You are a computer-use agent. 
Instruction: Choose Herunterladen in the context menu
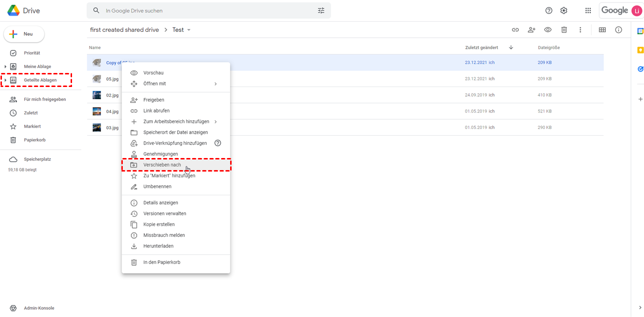[x=158, y=246]
